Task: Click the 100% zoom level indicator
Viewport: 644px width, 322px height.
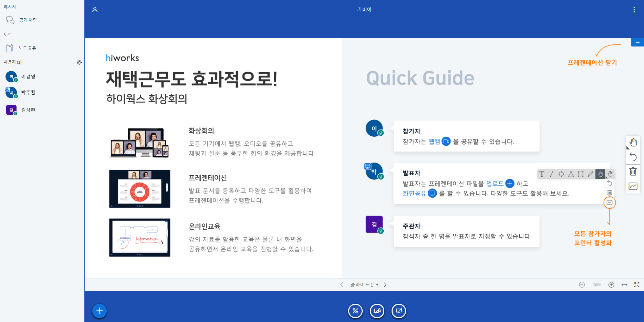Action: [596, 285]
